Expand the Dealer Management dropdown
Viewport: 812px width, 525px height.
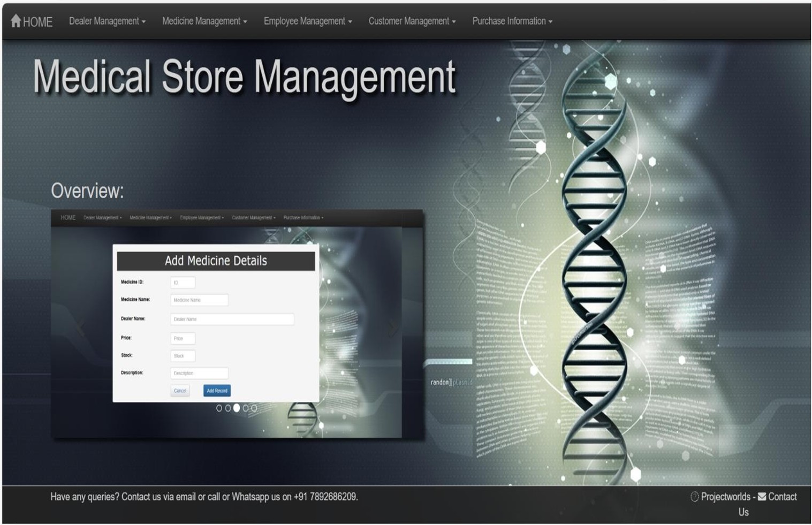click(x=107, y=21)
